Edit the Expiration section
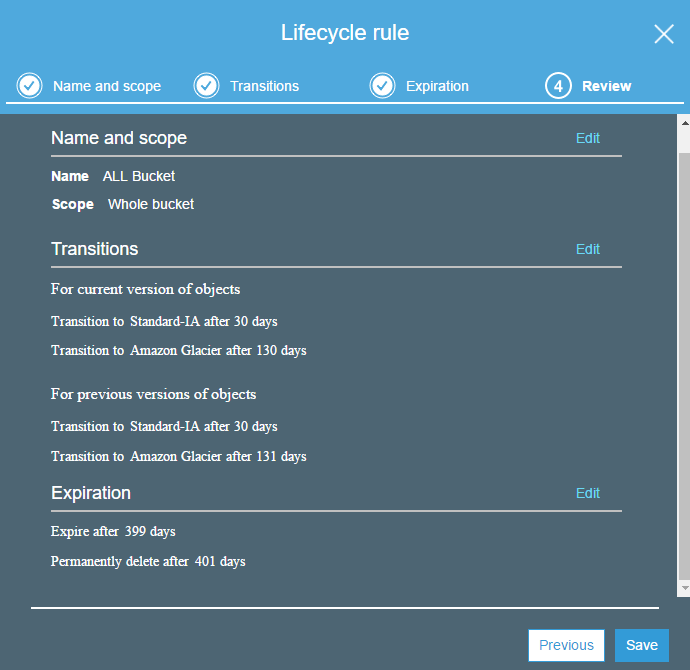Viewport: 690px width, 670px height. pyautogui.click(x=587, y=493)
